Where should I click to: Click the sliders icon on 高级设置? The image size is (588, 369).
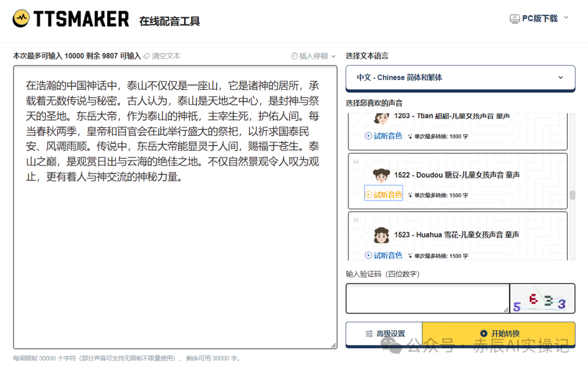(369, 334)
